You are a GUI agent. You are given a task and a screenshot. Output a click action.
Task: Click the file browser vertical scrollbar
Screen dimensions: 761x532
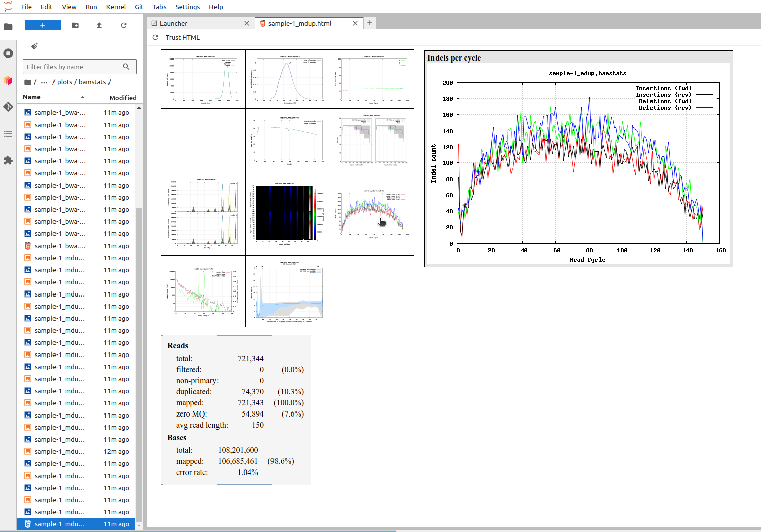point(139,366)
